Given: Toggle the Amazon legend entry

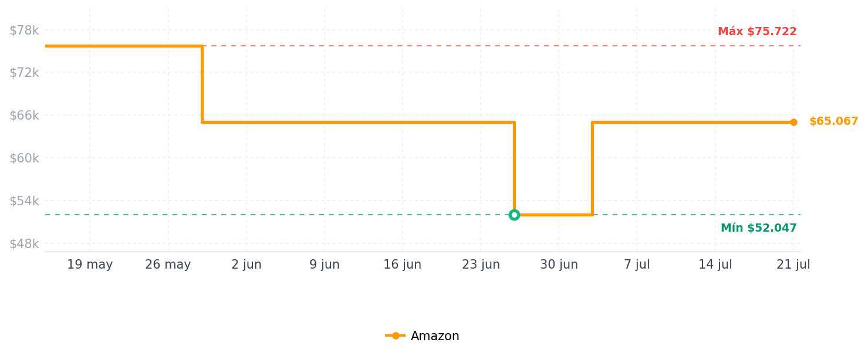Looking at the screenshot, I should (x=422, y=336).
